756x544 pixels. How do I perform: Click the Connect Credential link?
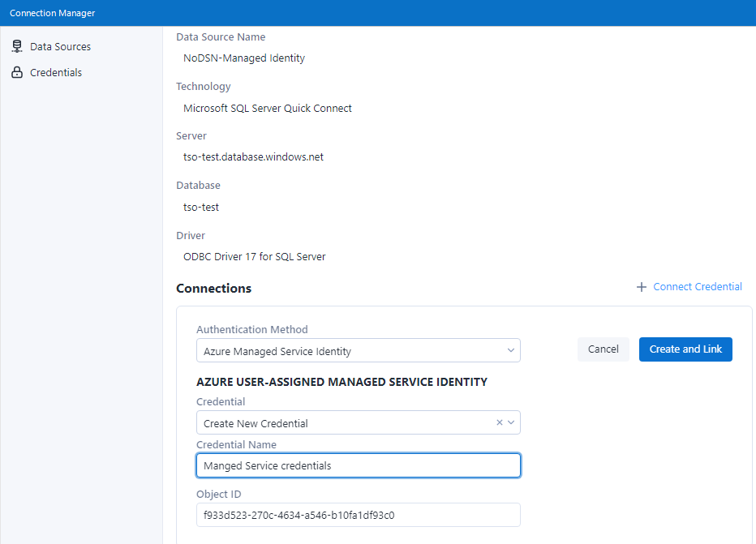[697, 287]
